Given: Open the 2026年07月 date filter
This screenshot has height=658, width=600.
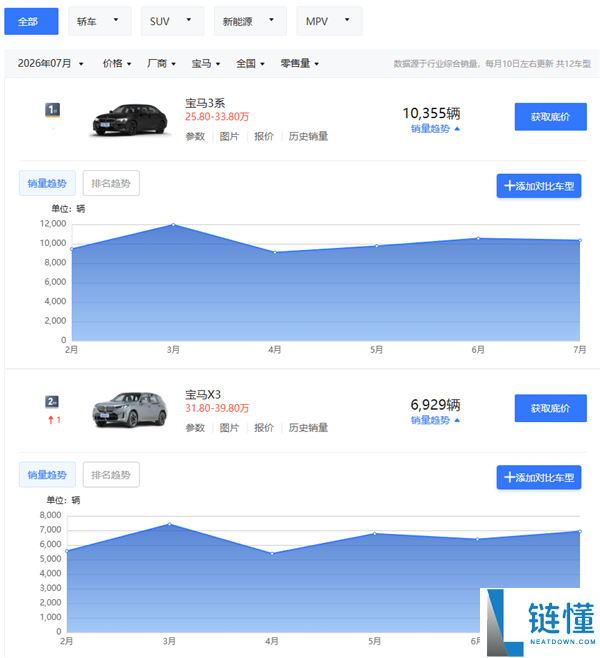Looking at the screenshot, I should tap(50, 63).
